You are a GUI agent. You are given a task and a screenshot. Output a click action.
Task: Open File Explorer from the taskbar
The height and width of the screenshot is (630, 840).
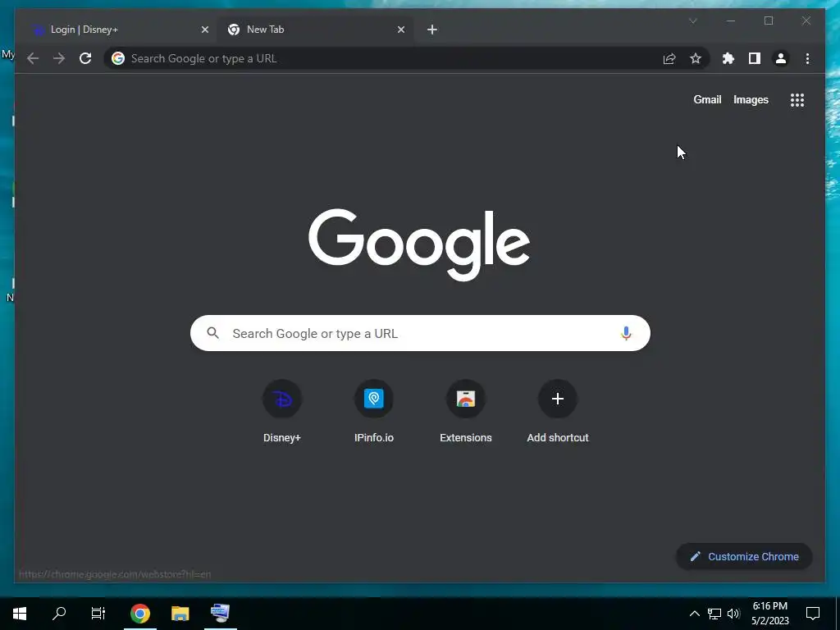click(x=180, y=614)
